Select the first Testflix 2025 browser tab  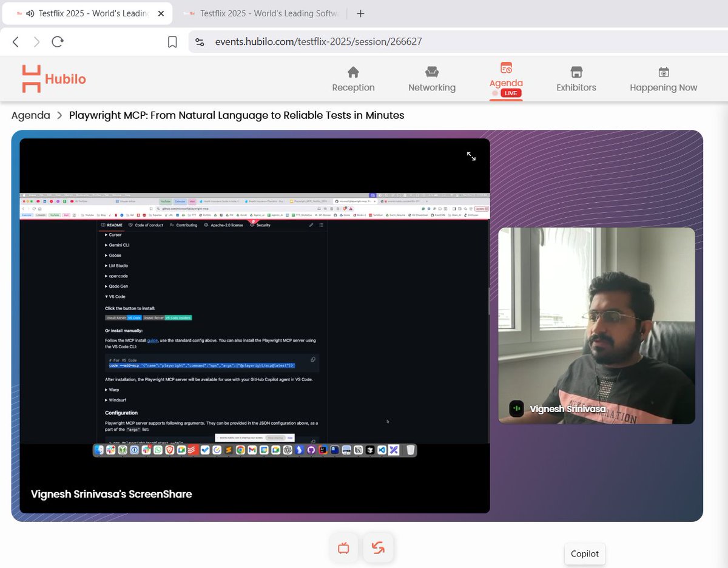pyautogui.click(x=89, y=13)
